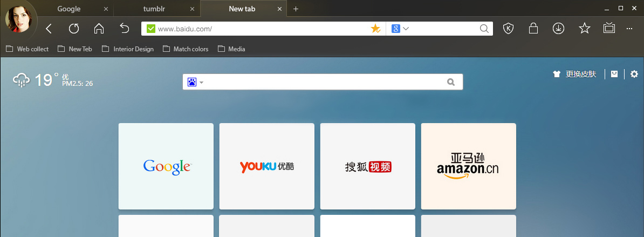Viewport: 644px width, 237px height.
Task: Expand the Google search engine dropdown
Action: [x=400, y=29]
